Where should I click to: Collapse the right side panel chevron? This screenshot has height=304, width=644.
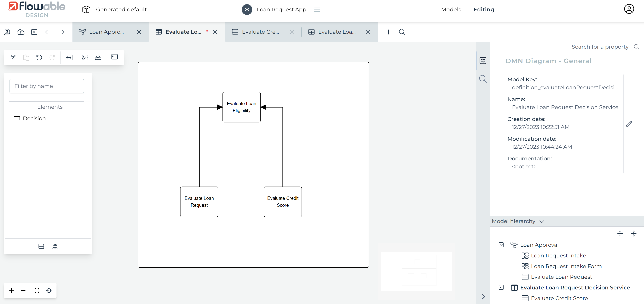(483, 297)
